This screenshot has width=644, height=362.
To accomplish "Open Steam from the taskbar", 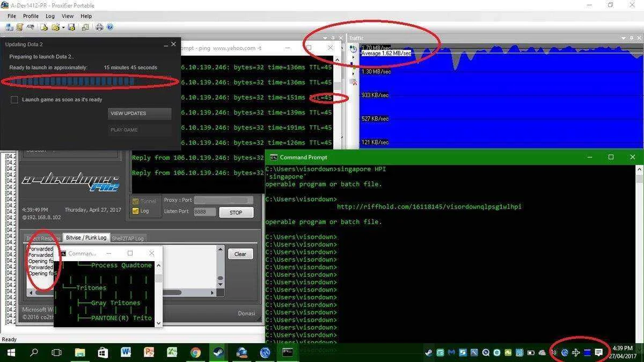I will (x=218, y=352).
